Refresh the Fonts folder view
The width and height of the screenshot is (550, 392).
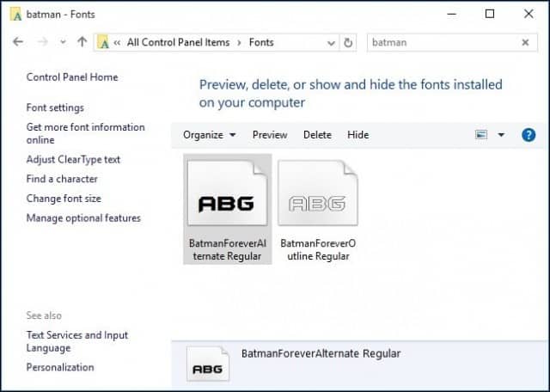348,43
